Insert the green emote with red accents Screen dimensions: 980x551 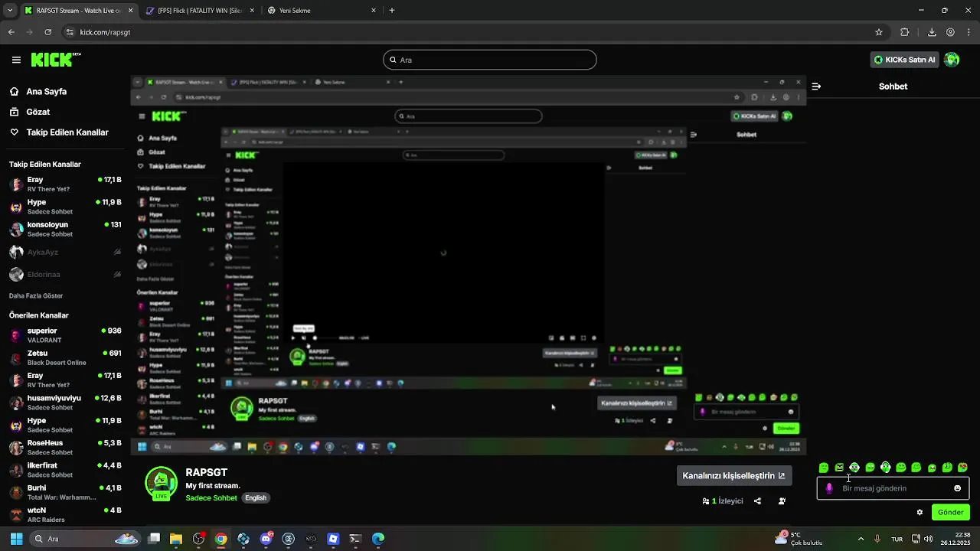[962, 468]
